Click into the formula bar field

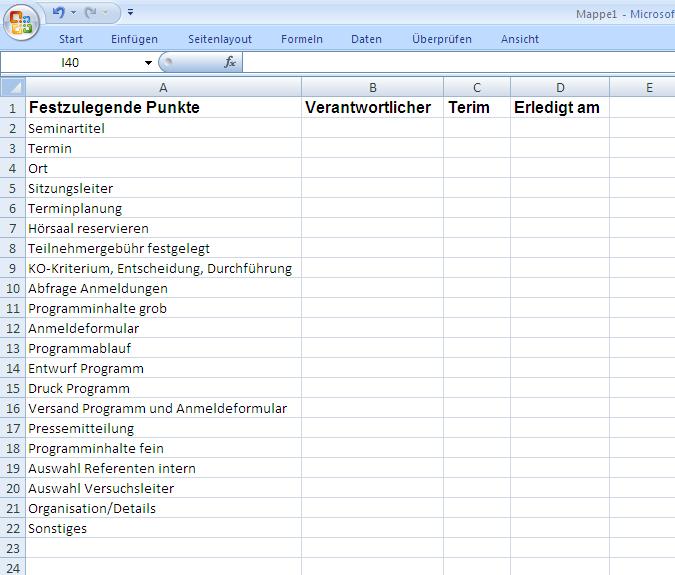459,62
